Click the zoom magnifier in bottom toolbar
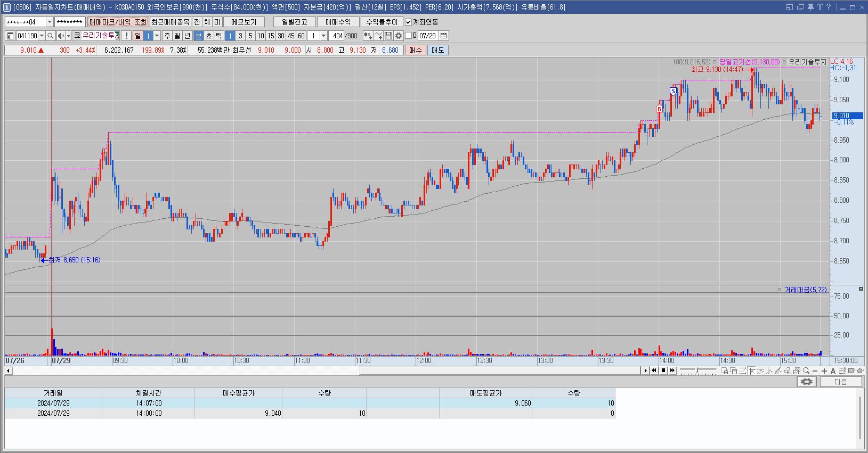 coord(806,371)
